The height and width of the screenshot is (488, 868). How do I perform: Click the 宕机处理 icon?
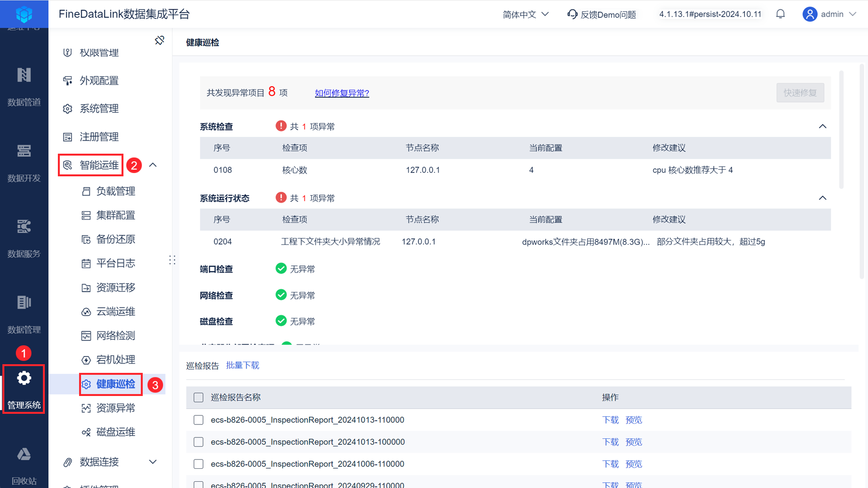(x=86, y=360)
